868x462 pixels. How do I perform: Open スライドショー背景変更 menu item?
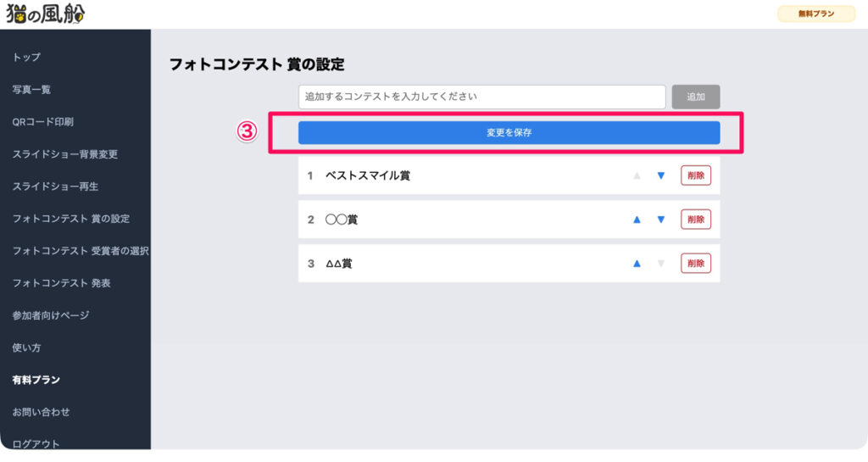(65, 154)
